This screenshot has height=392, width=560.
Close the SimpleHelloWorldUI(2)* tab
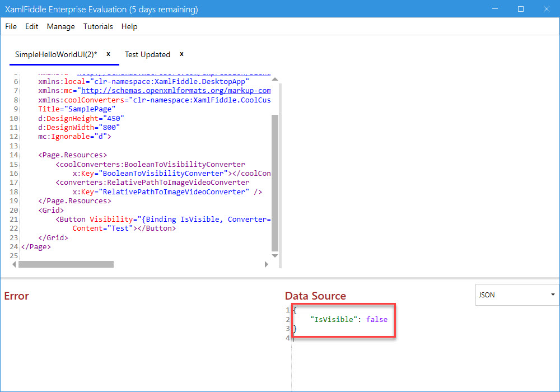click(x=108, y=54)
